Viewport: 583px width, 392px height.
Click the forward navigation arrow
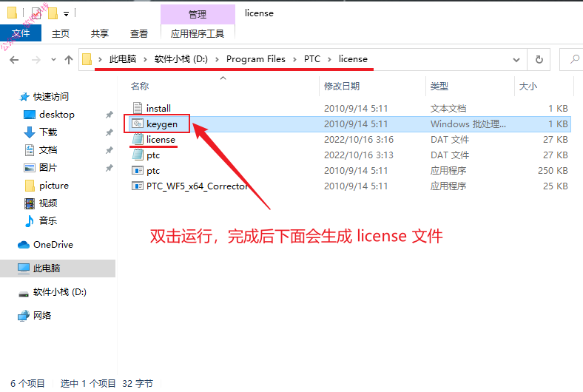(x=36, y=59)
